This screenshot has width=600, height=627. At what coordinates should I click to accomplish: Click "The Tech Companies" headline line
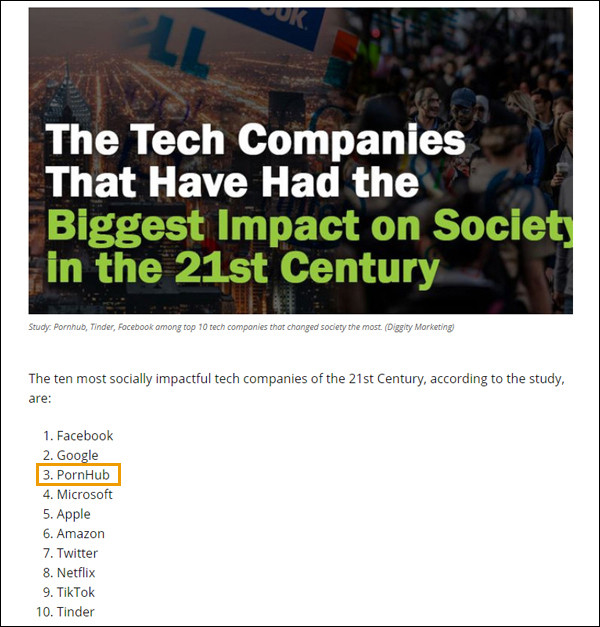click(x=257, y=140)
